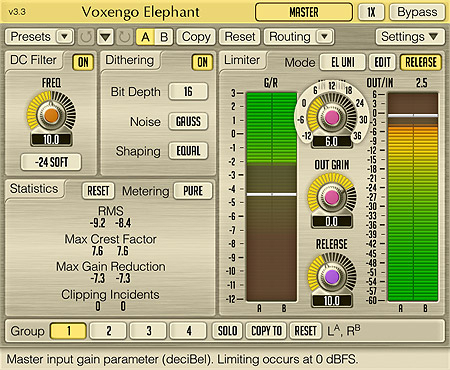Click the redo arrow icon
The image size is (450, 370).
[x=125, y=37]
